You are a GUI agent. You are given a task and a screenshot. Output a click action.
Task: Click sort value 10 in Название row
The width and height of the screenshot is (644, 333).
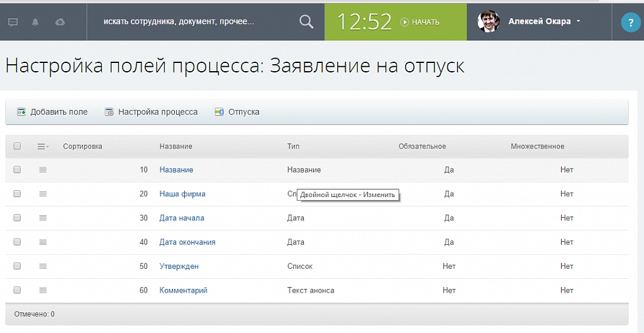tap(143, 170)
